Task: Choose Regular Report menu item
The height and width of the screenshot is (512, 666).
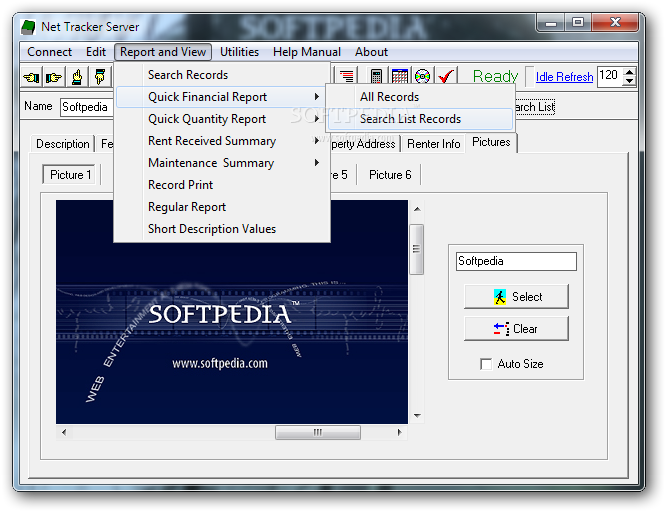Action: pyautogui.click(x=222, y=207)
